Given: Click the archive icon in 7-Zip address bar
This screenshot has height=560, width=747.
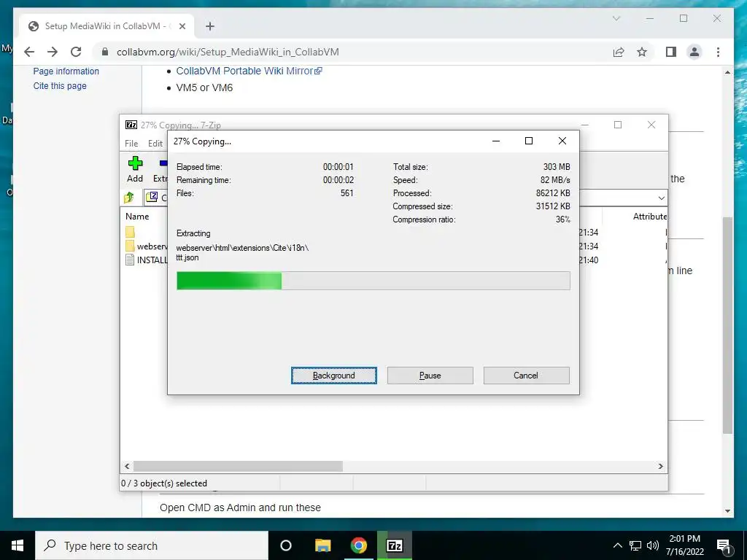Looking at the screenshot, I should pyautogui.click(x=152, y=197).
